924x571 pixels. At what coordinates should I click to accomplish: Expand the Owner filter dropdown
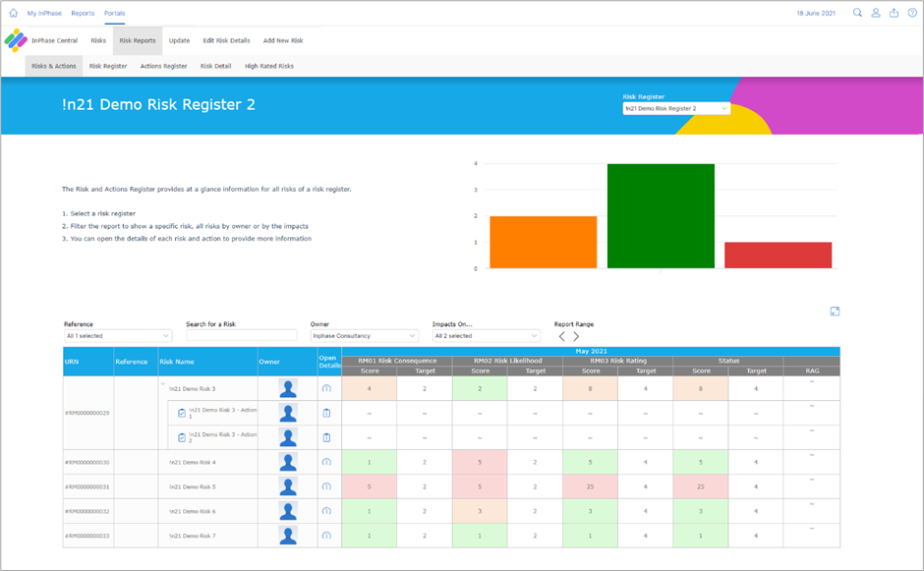(x=364, y=336)
